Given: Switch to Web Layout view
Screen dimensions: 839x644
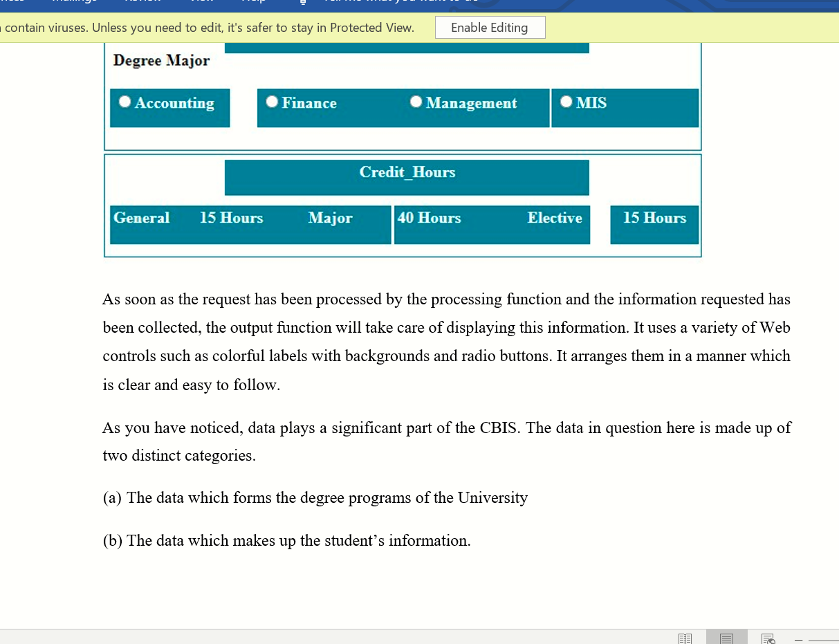Looking at the screenshot, I should click(768, 638).
